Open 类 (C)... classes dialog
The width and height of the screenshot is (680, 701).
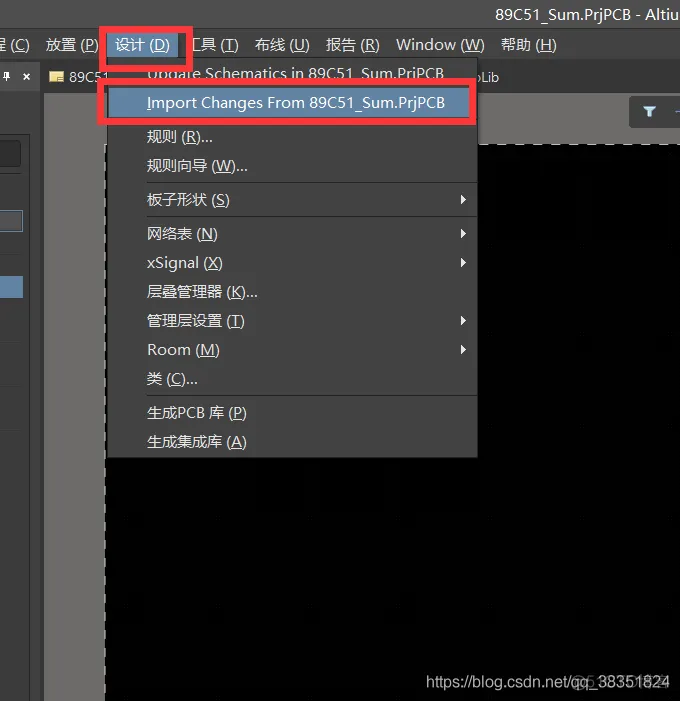pos(292,379)
